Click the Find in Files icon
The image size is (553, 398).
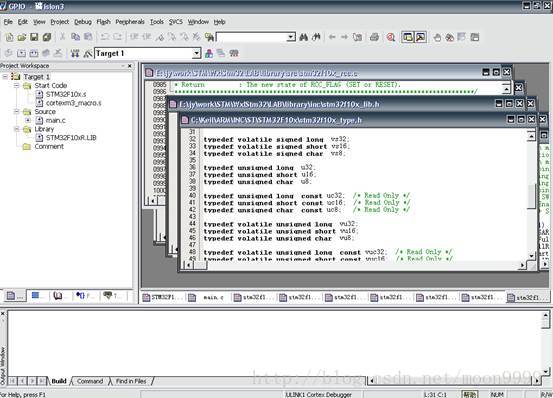(x=209, y=37)
